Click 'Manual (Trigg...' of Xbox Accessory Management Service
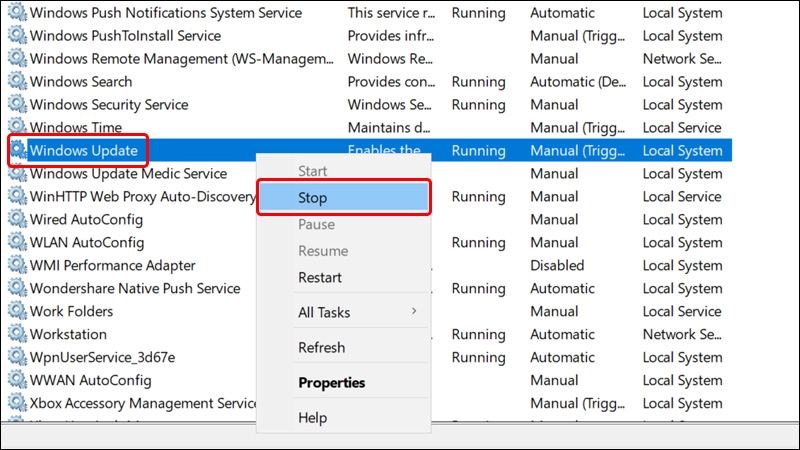 coord(578,403)
